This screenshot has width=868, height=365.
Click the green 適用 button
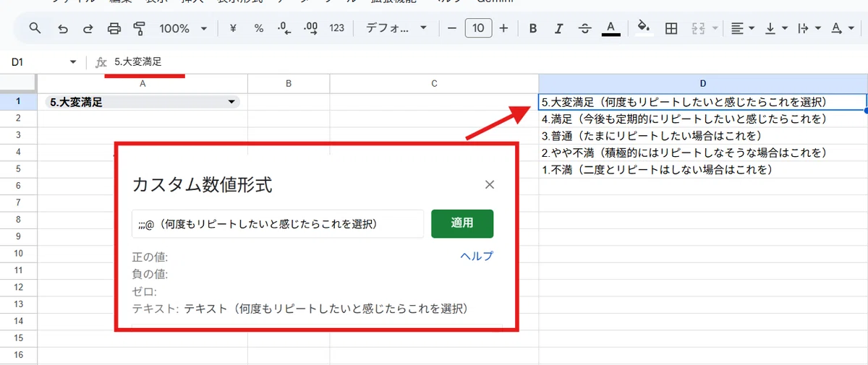click(462, 223)
